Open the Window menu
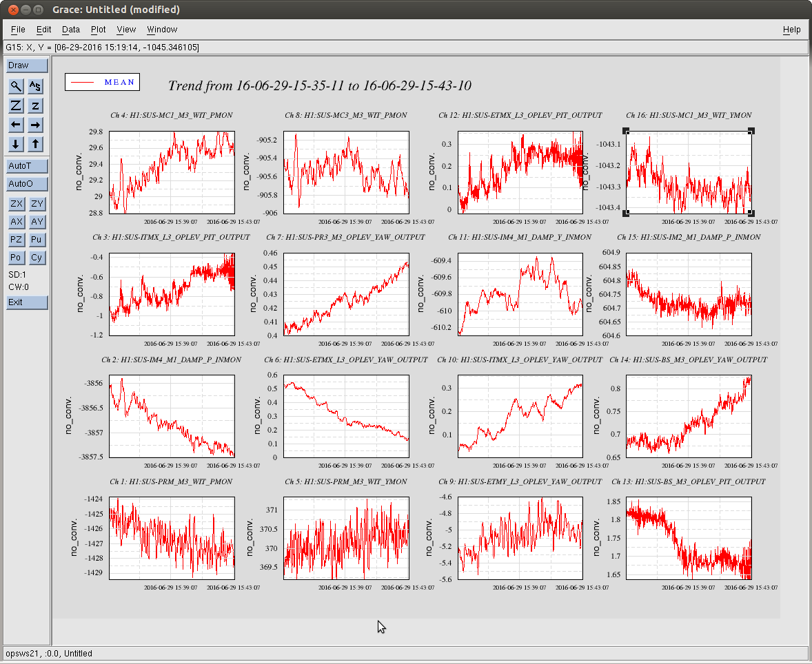This screenshot has height=664, width=812. (x=162, y=30)
